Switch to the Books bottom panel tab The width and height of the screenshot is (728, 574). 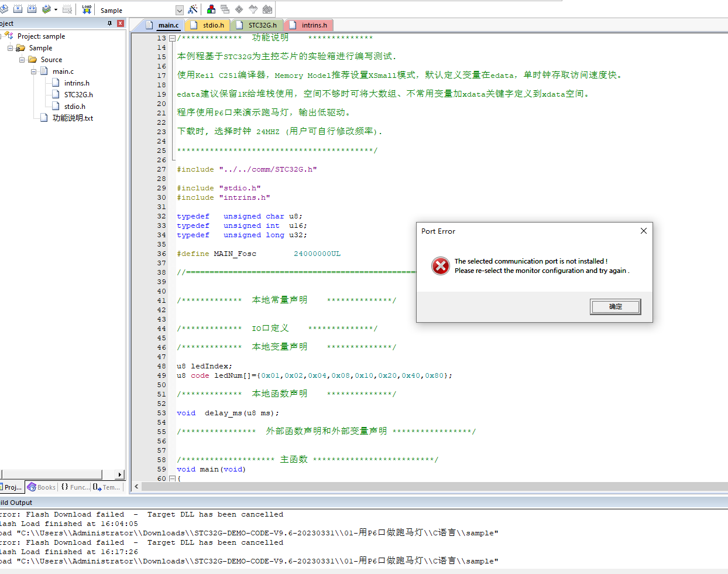[42, 487]
